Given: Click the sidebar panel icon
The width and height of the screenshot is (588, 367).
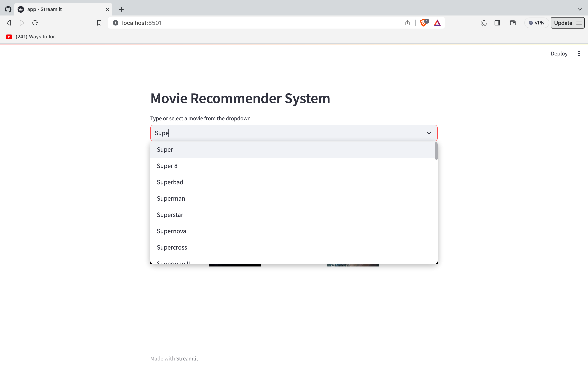Looking at the screenshot, I should coord(497,23).
